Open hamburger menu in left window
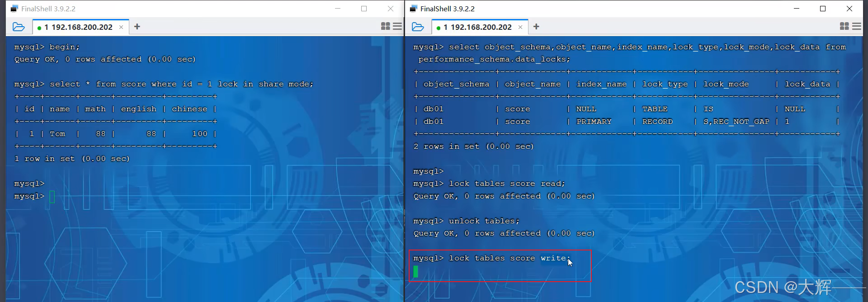Viewport: 868px width, 302px height. 397,26
